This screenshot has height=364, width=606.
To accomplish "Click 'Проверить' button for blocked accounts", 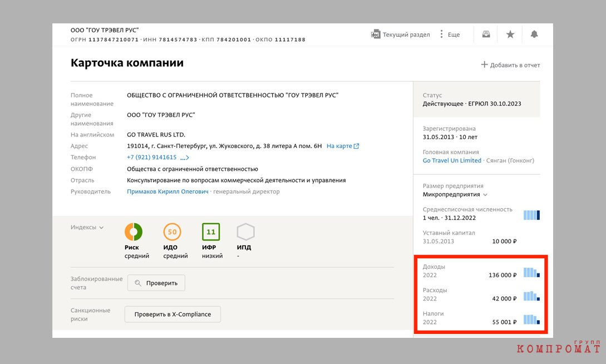I will point(156,283).
